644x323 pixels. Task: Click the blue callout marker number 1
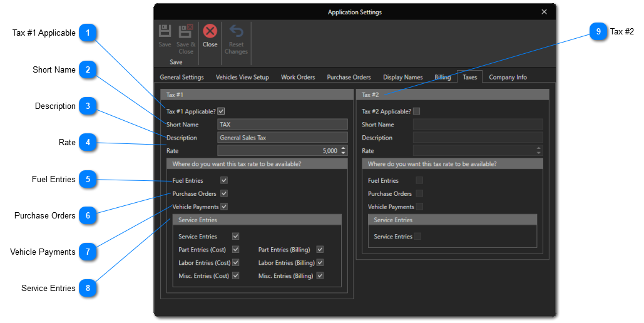pyautogui.click(x=88, y=33)
